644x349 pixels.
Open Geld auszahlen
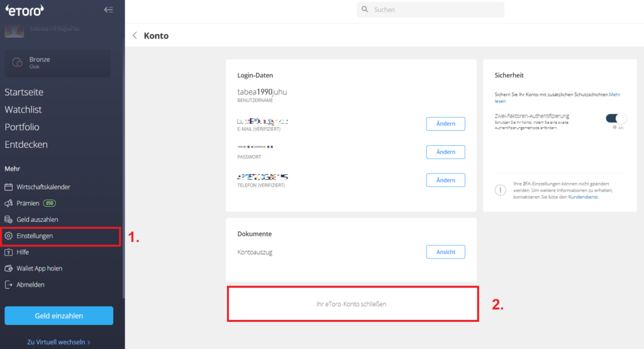tap(37, 219)
